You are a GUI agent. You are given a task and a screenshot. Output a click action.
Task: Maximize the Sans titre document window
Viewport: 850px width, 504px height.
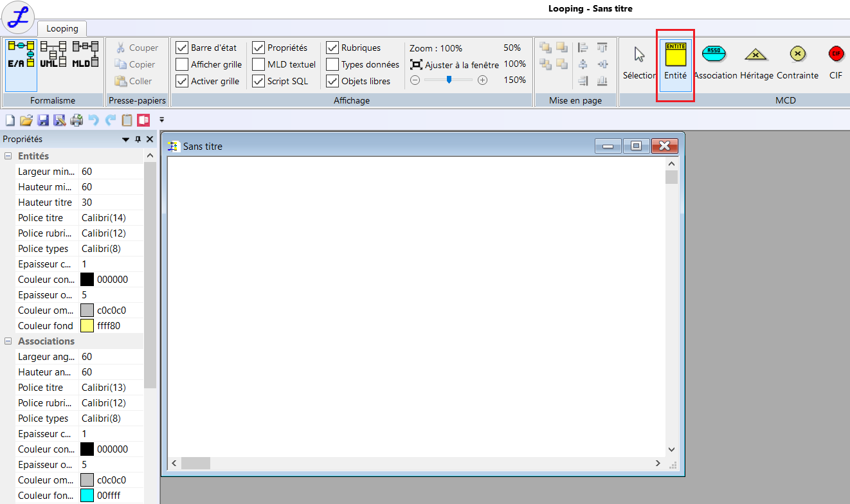636,146
